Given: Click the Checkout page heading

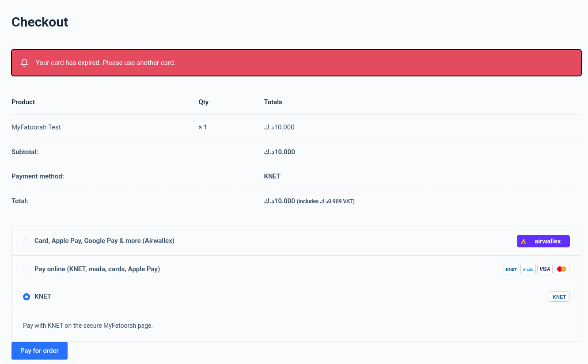Looking at the screenshot, I should [40, 22].
